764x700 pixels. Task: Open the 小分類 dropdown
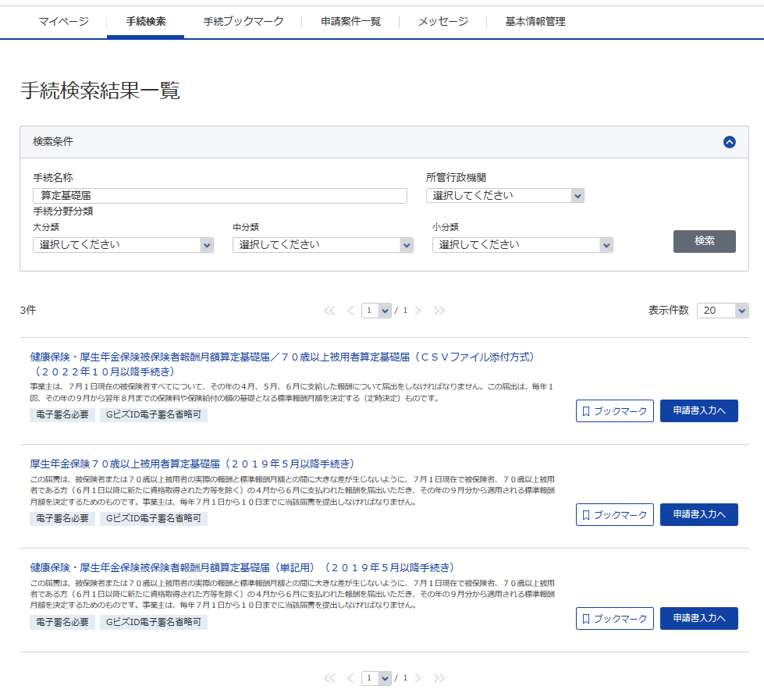pos(522,245)
